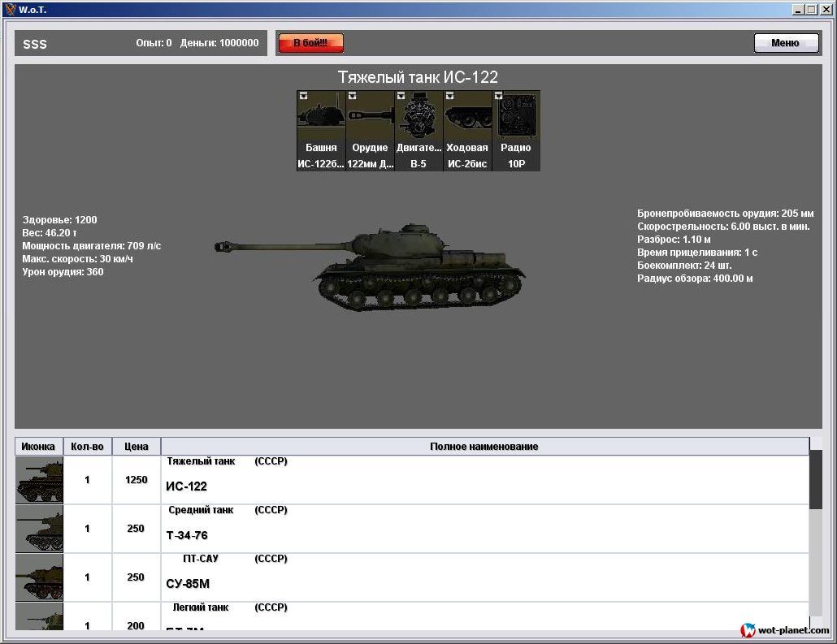Image resolution: width=837 pixels, height=644 pixels.
Task: Click the W.o.T. application icon in title bar
Action: pos(10,9)
